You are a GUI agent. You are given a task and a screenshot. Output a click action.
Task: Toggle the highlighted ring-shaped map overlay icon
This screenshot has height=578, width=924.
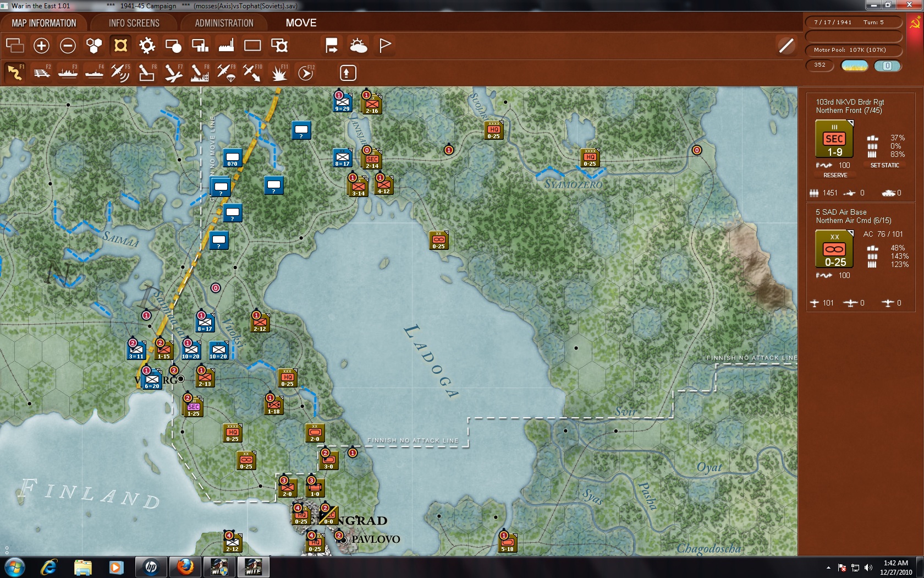pos(120,45)
